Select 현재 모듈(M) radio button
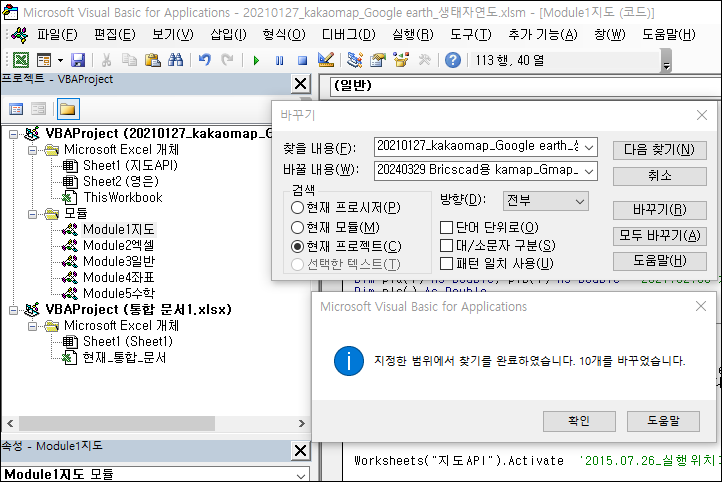 pos(297,227)
